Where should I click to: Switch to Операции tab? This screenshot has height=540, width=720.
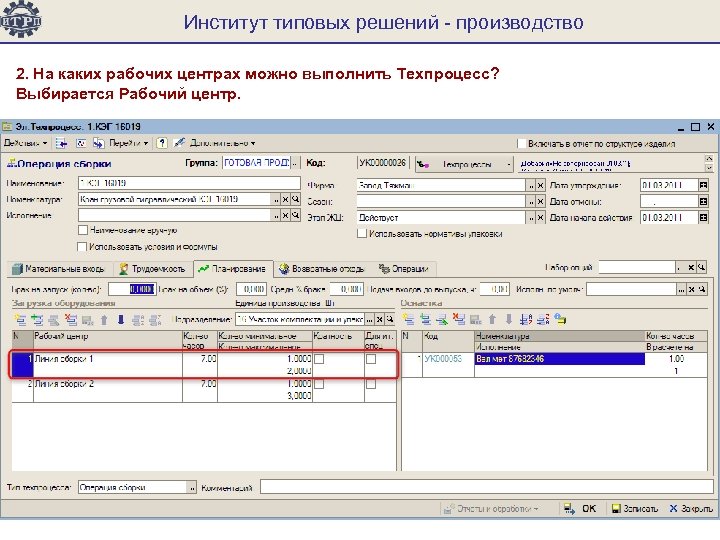[403, 269]
